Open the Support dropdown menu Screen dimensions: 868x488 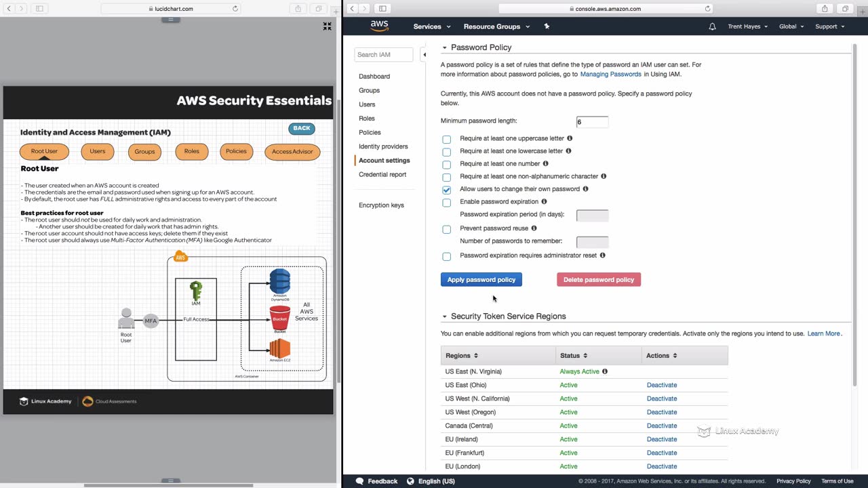[830, 26]
